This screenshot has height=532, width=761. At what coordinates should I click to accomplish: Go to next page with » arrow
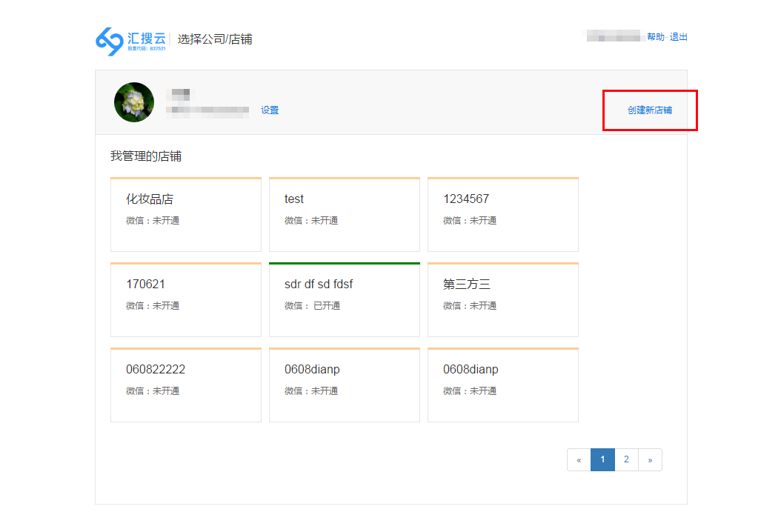(x=650, y=460)
